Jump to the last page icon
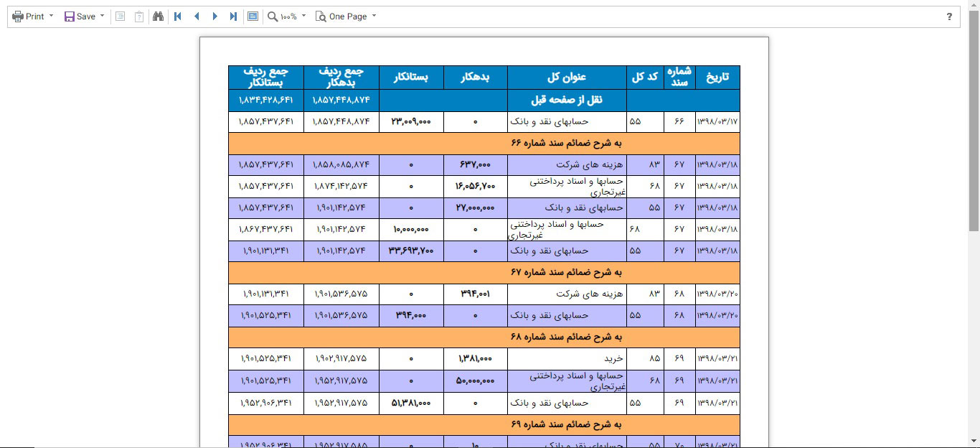 [x=232, y=16]
